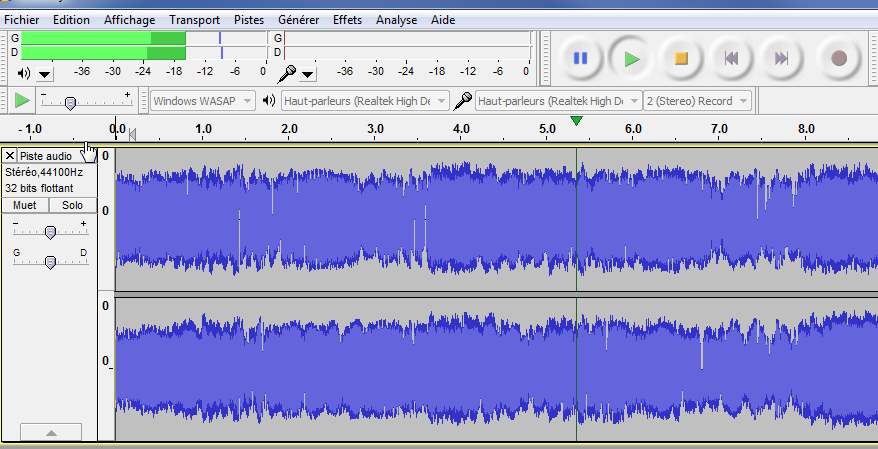Viewport: 878px width, 449px height.
Task: Click the playback level meter G bar
Action: (x=143, y=38)
